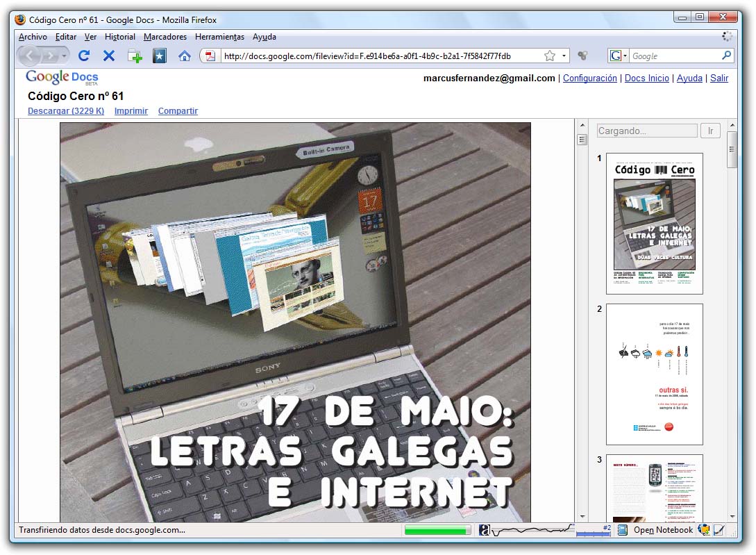Click the thumbnail panel scroll down arrow
The image size is (756, 555).
(732, 517)
